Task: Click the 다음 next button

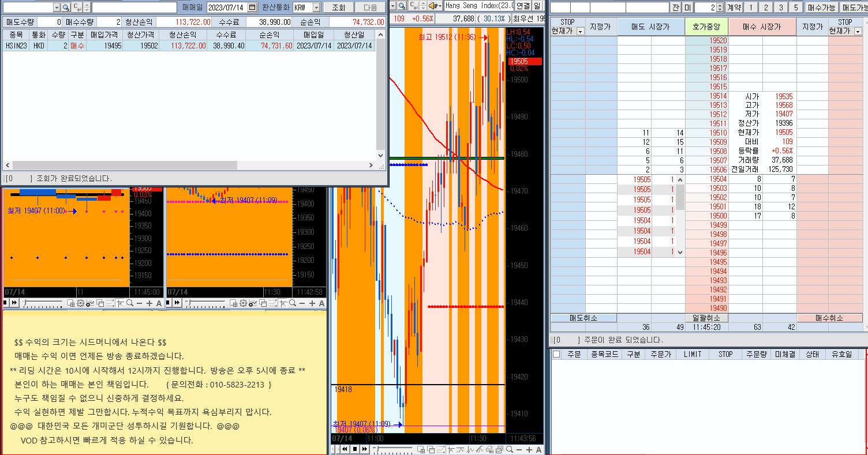Action: coord(369,7)
